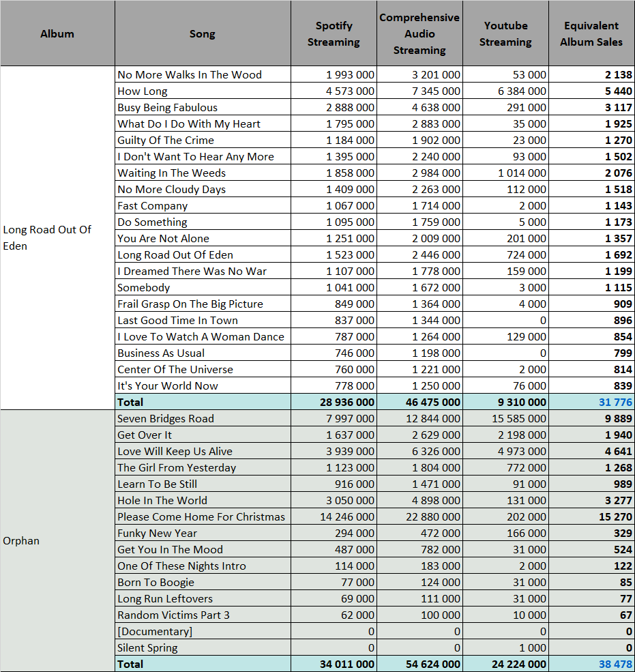This screenshot has width=635, height=672.
Task: Click Born To Boogie song cell
Action: [x=203, y=582]
